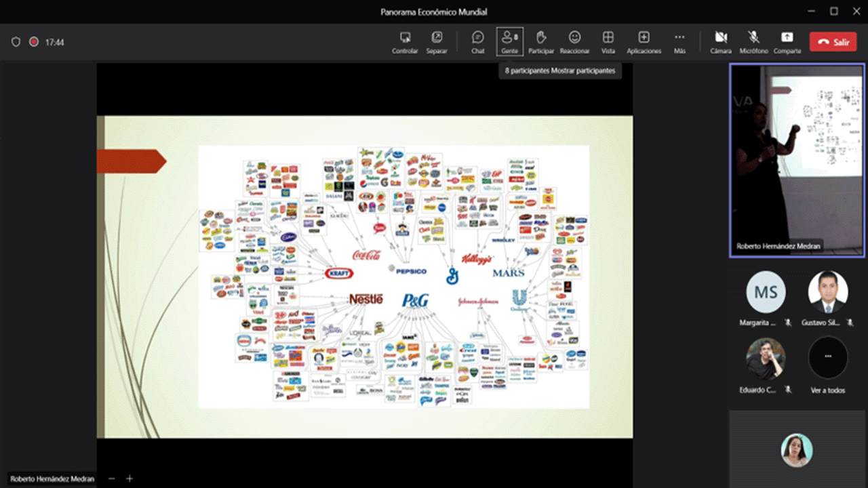The height and width of the screenshot is (488, 868).
Task: Click Gustavo's muted microphone icon
Action: 850,323
